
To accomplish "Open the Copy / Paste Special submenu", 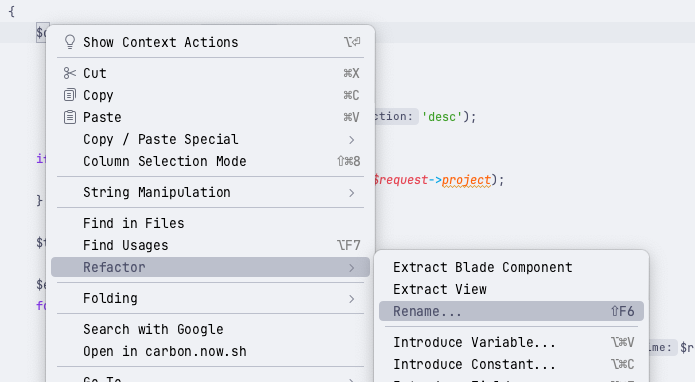I will 211,139.
